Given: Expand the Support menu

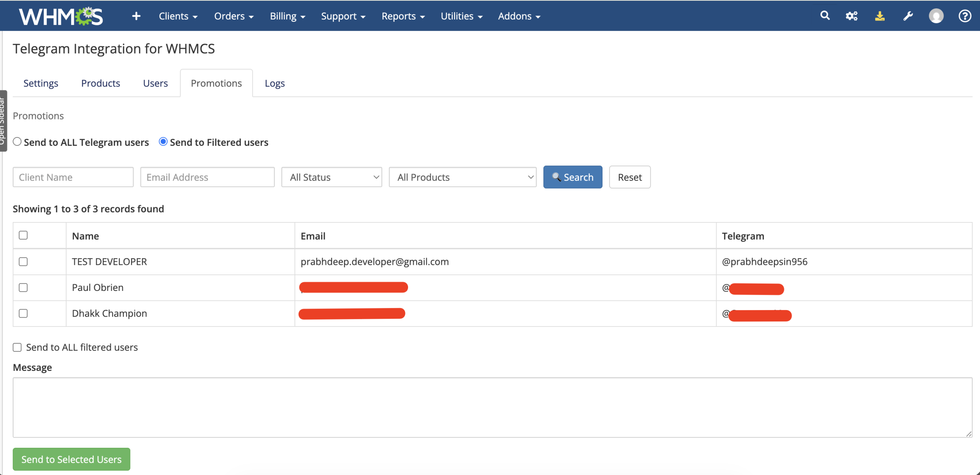Looking at the screenshot, I should [343, 16].
